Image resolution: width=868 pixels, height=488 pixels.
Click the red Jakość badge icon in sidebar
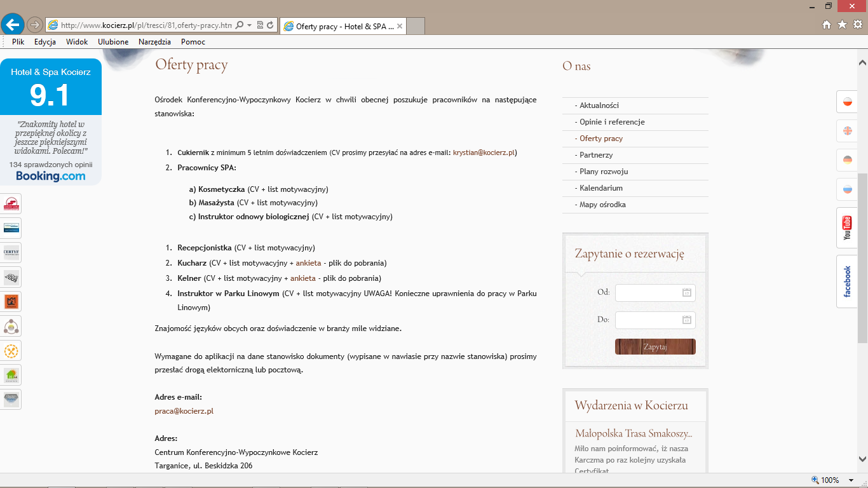point(11,204)
